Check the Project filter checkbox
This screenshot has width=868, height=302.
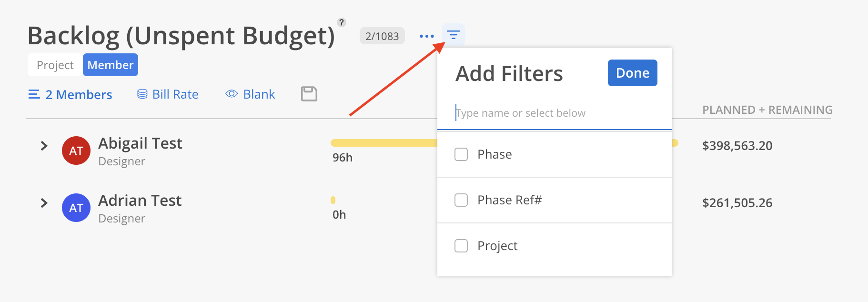tap(461, 246)
